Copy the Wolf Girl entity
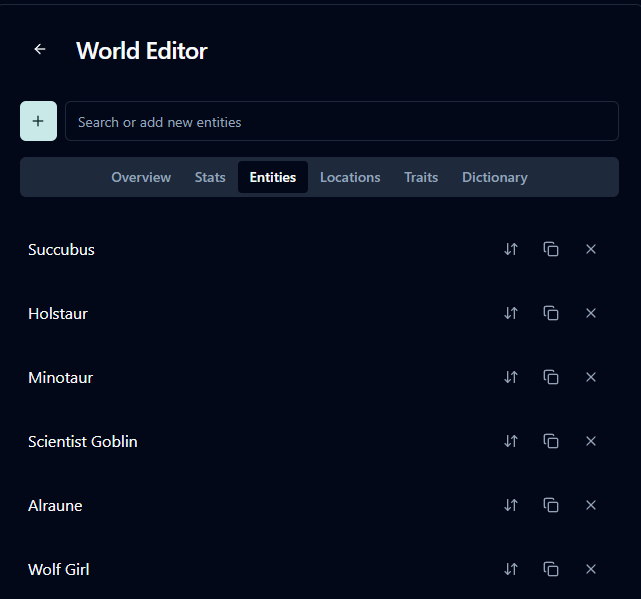 click(551, 569)
